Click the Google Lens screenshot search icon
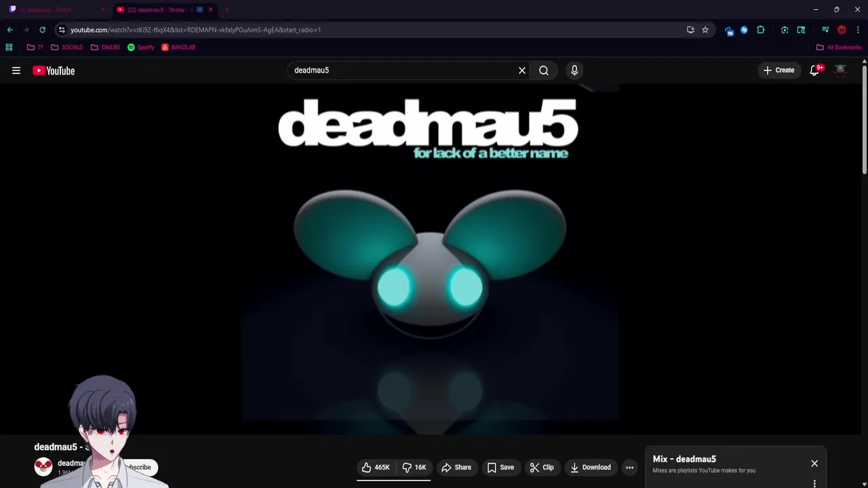868x488 pixels. click(x=785, y=30)
